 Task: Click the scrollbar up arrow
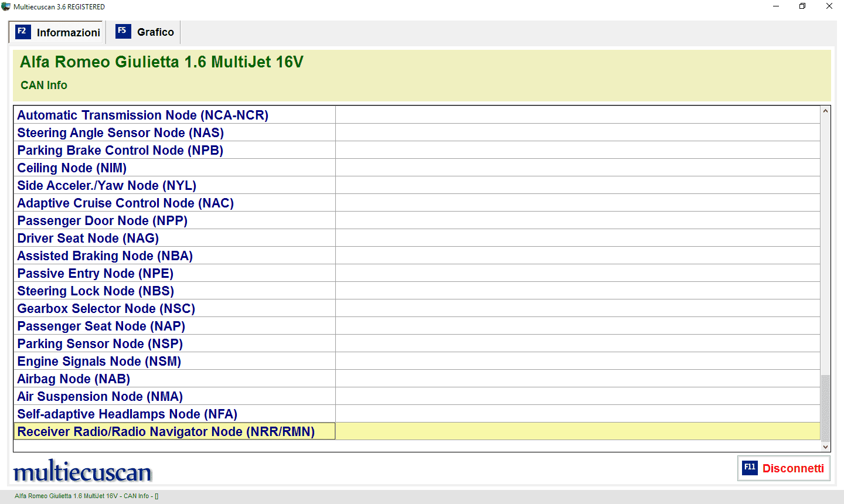(x=825, y=111)
